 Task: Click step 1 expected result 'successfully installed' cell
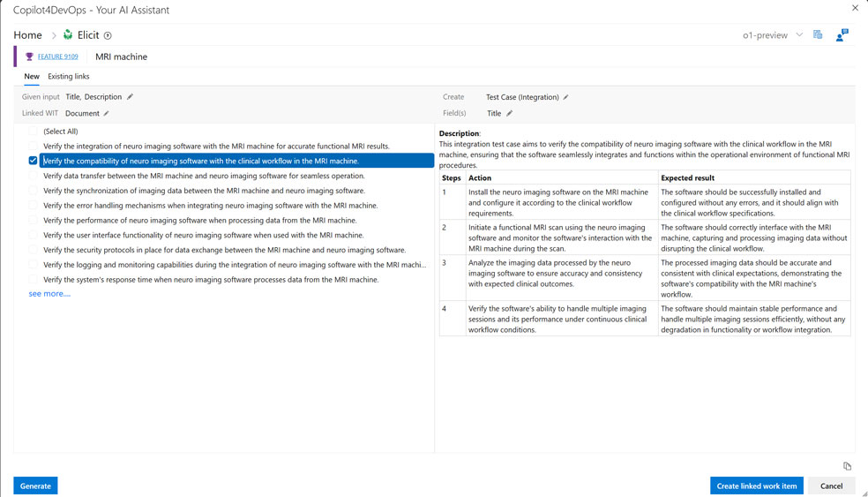tap(754, 202)
